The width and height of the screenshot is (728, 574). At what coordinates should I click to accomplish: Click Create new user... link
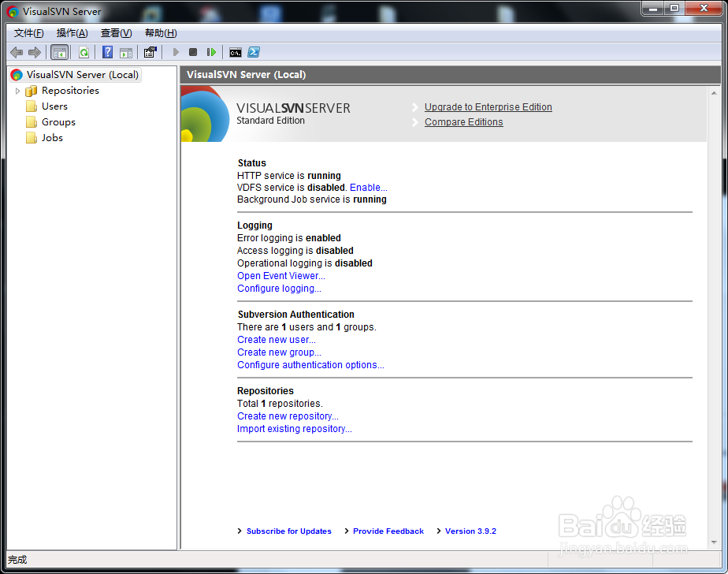(x=277, y=340)
